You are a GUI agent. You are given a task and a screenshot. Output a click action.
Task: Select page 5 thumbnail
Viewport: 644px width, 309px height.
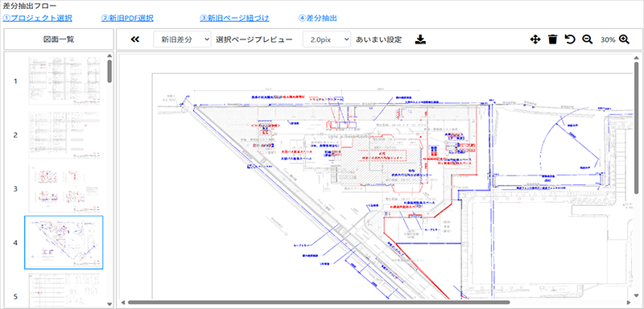(64, 290)
